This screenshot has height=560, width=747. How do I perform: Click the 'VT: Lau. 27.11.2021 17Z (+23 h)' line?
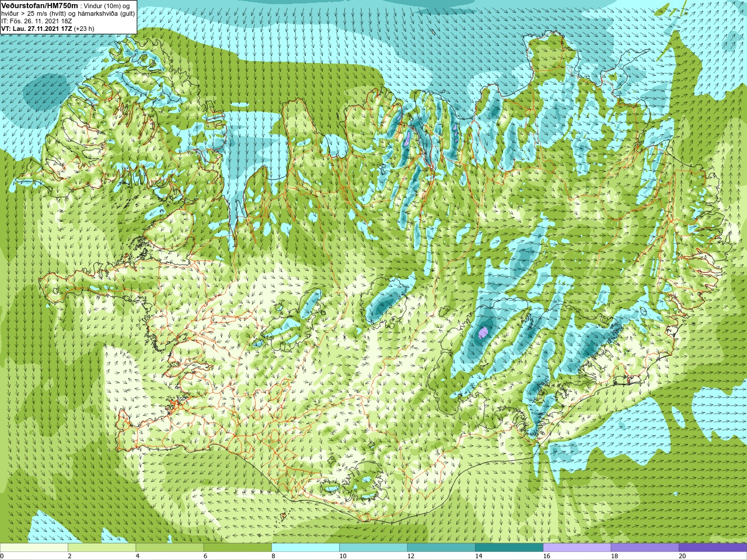[48, 29]
